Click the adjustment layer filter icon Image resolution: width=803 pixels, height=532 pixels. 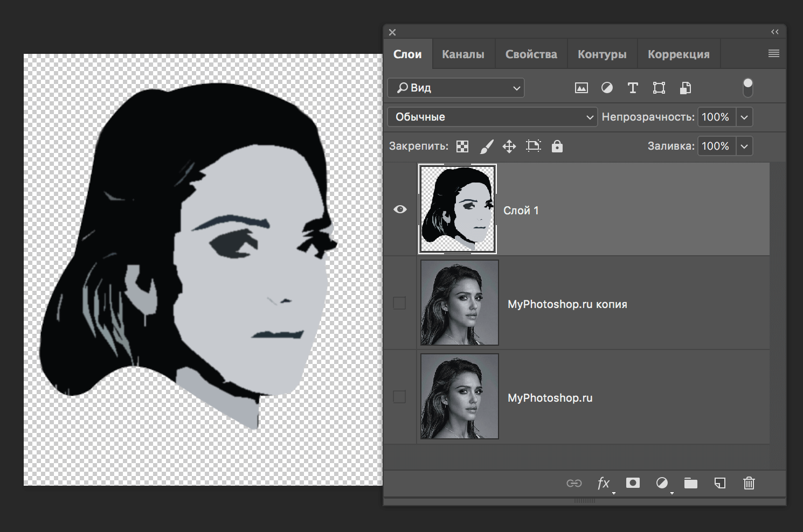tap(607, 88)
